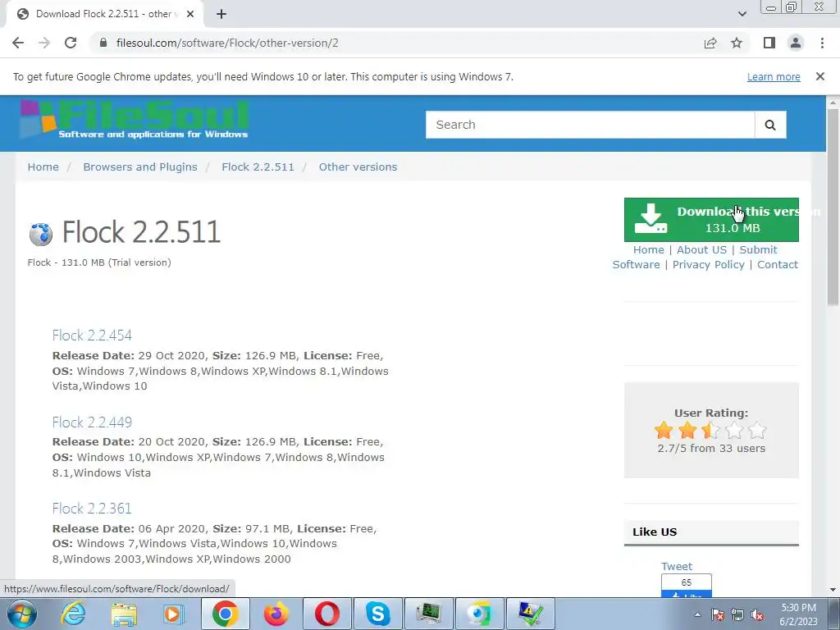Open the clock showing 5:30 PM
The height and width of the screenshot is (630, 840).
point(798,614)
